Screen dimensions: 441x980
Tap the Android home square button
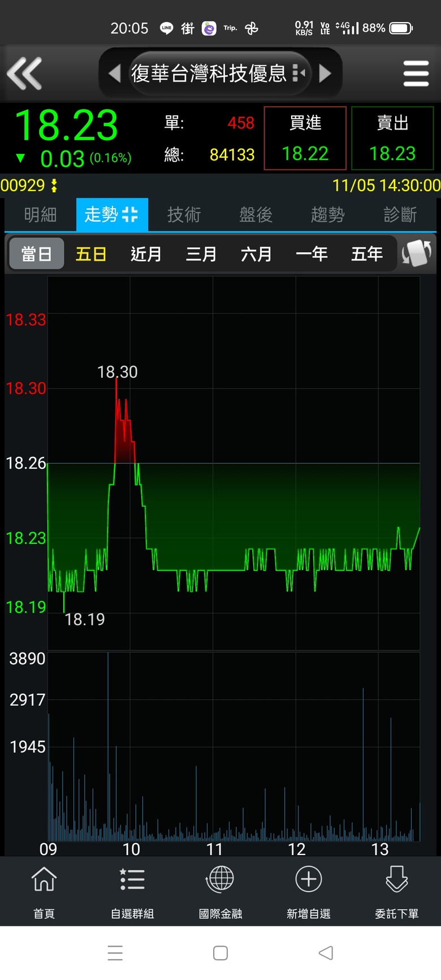(220, 953)
